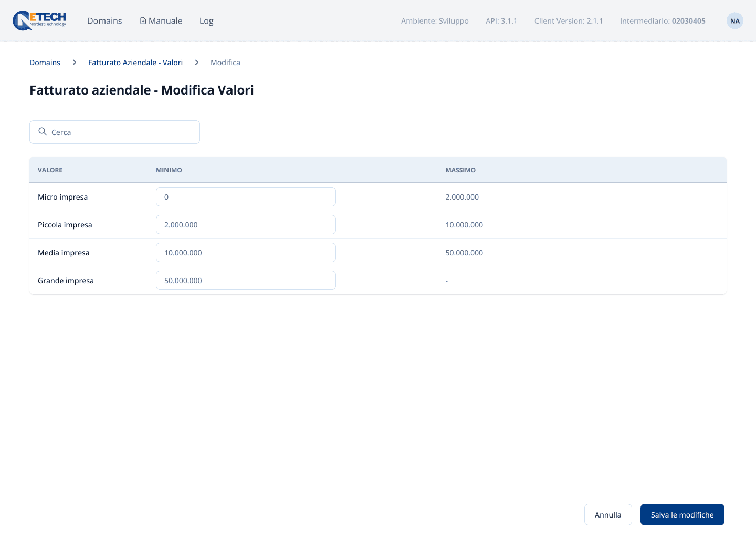Open Fatturato Aziendale - Valori breadcrumb
This screenshot has height=538, width=756.
tap(135, 63)
